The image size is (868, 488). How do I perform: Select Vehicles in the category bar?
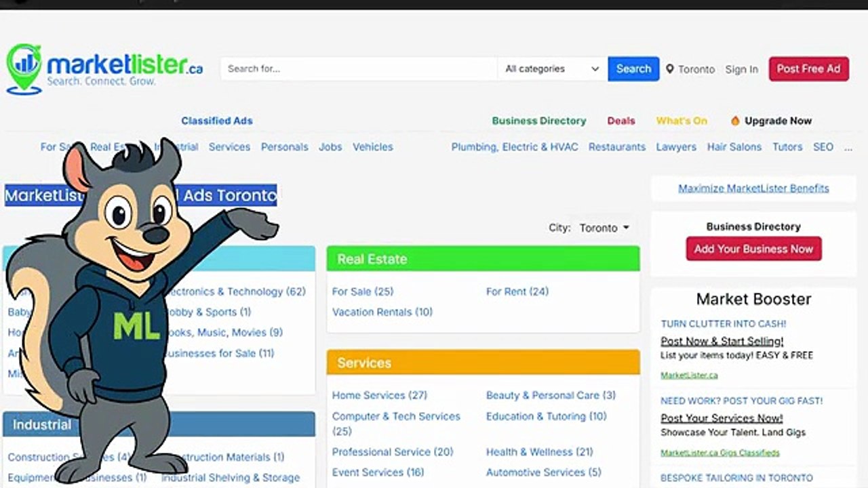372,147
